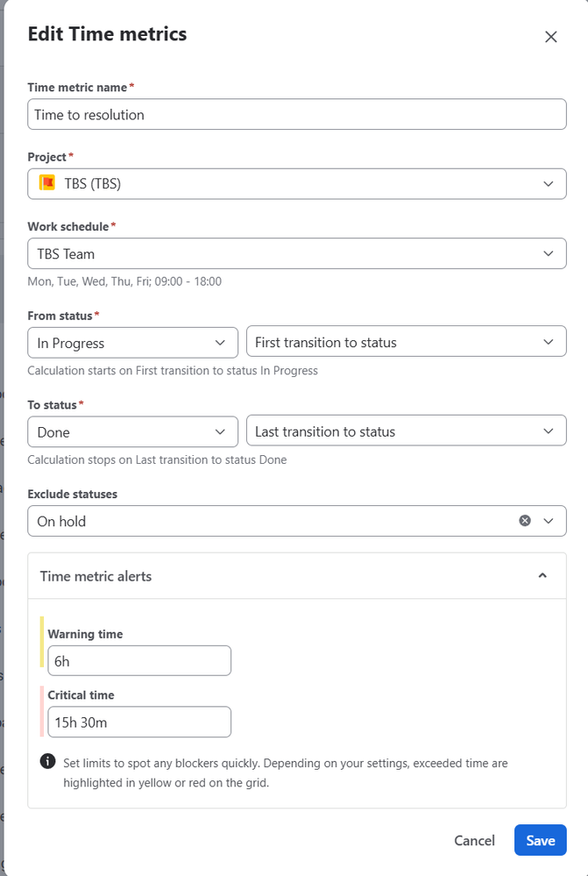Click the Critical time input field
Screen dimensions: 588x876
click(139, 722)
